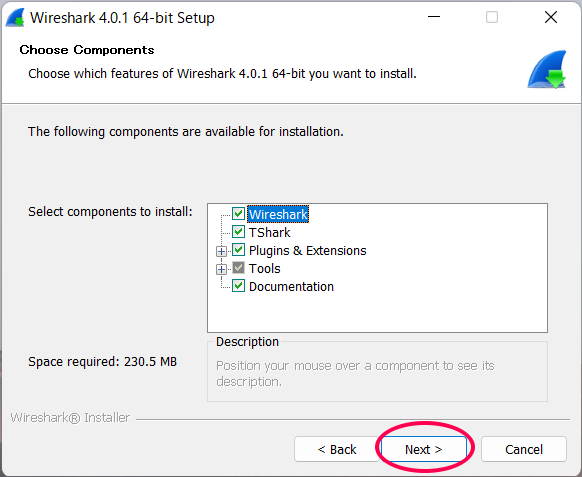This screenshot has height=477, width=582.
Task: Uncheck the TShark component checkbox
Action: (x=238, y=232)
